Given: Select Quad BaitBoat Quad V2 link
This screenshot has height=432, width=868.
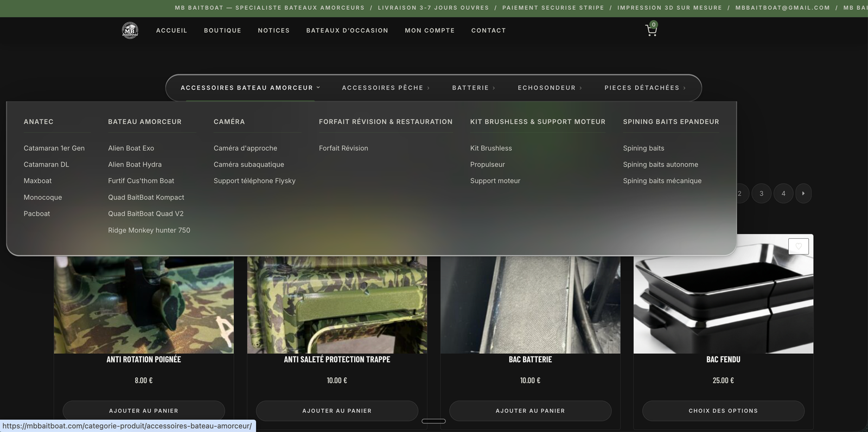Looking at the screenshot, I should (146, 214).
